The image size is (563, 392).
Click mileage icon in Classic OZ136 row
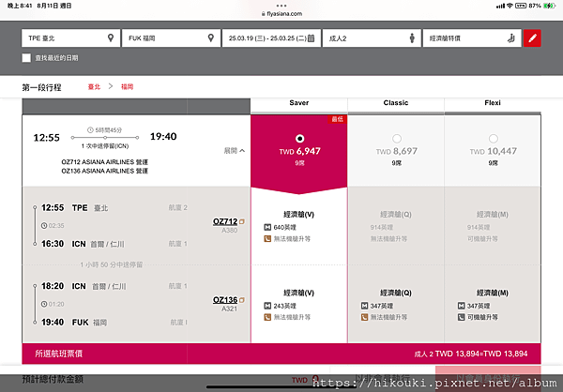[364, 306]
